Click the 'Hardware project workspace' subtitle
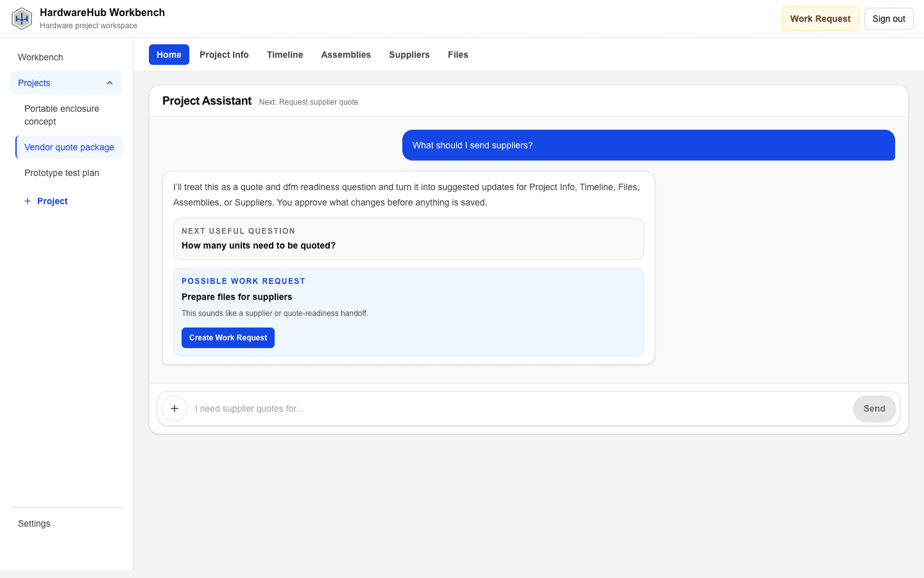The height and width of the screenshot is (578, 924). [89, 26]
